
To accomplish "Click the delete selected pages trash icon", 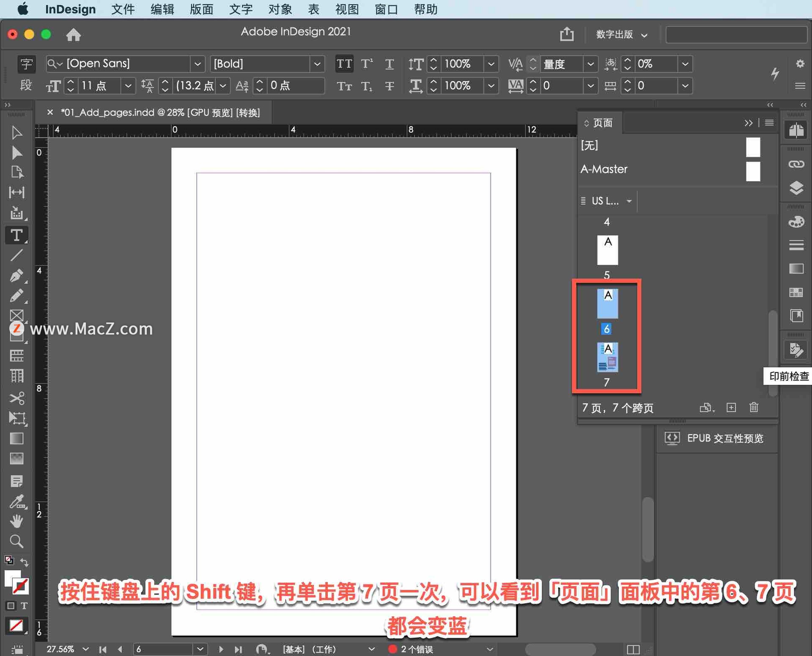I will click(x=754, y=407).
